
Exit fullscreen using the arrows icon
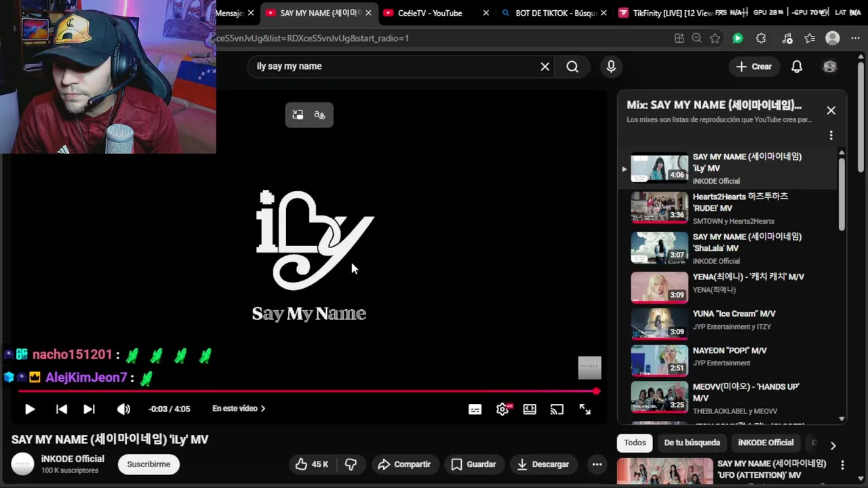[585, 409]
